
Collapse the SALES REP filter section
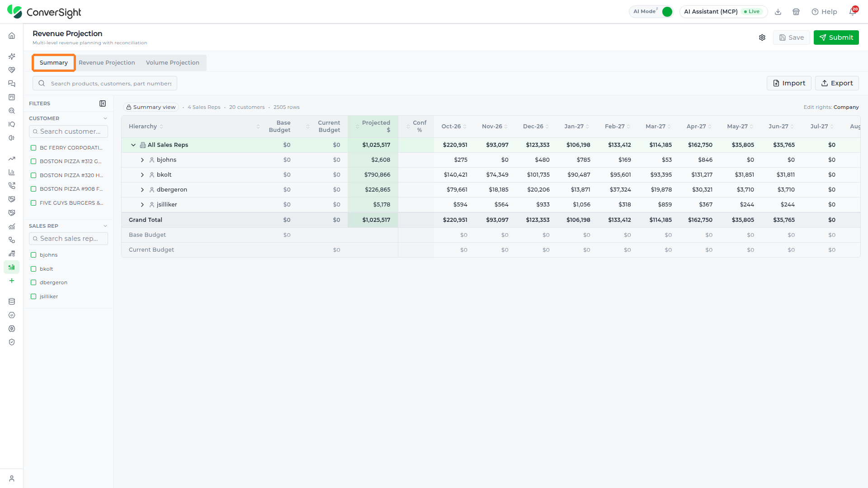[105, 226]
